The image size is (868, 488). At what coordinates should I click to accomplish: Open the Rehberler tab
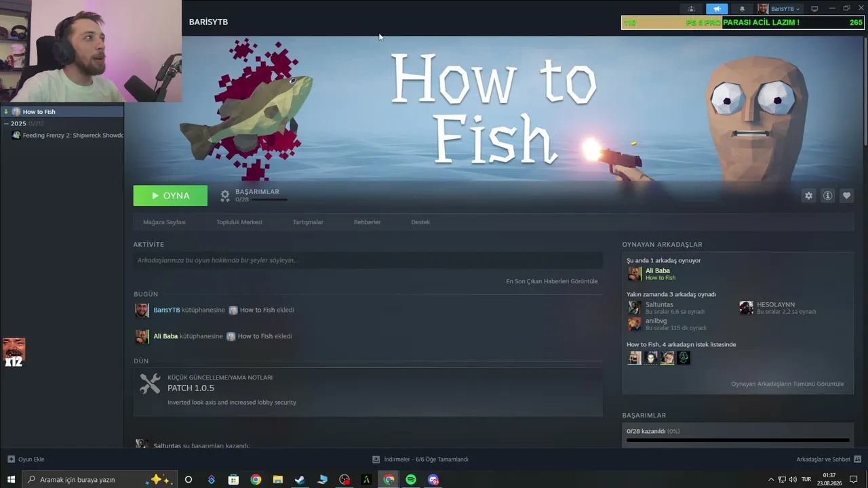pyautogui.click(x=367, y=222)
